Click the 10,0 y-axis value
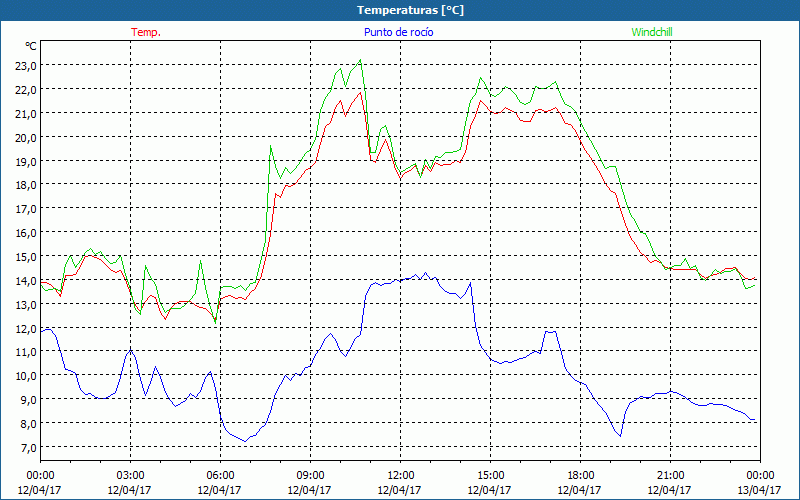The height and width of the screenshot is (500, 800). (26, 376)
